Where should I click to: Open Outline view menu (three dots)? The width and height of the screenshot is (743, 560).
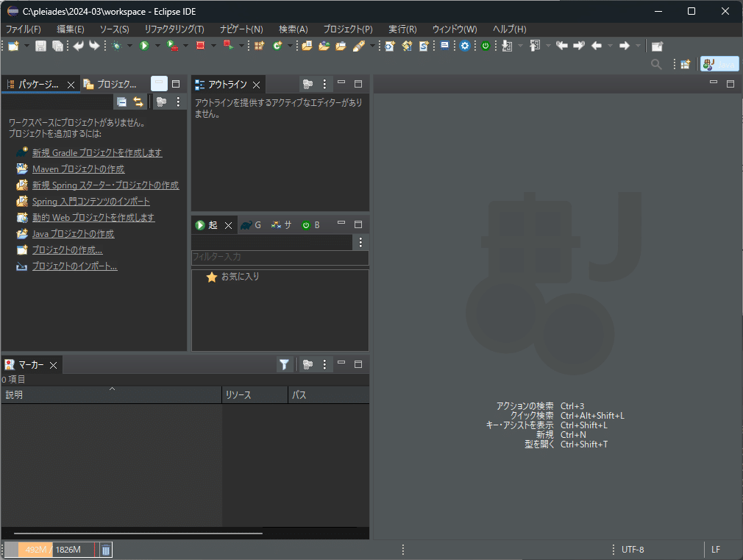tap(324, 85)
